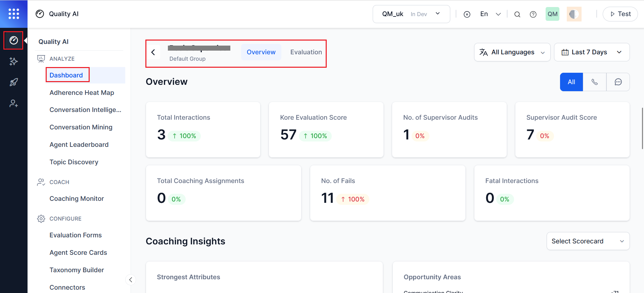Open Conversation Mining
Screen dimensions: 644x293
(x=81, y=127)
